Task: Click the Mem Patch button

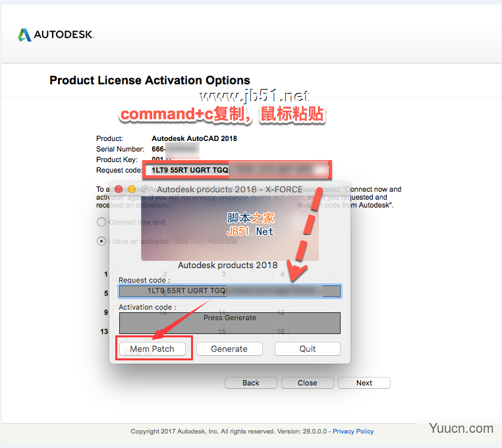Action: point(152,349)
